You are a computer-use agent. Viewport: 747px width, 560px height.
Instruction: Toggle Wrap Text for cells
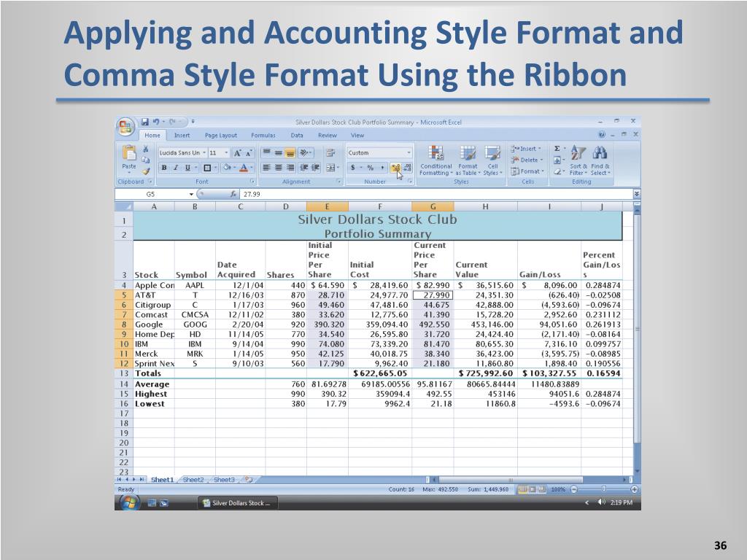pos(330,153)
